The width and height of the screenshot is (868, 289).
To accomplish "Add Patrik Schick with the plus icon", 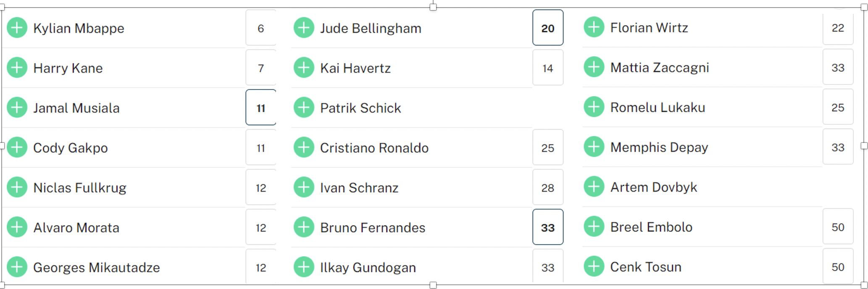I will pyautogui.click(x=304, y=108).
